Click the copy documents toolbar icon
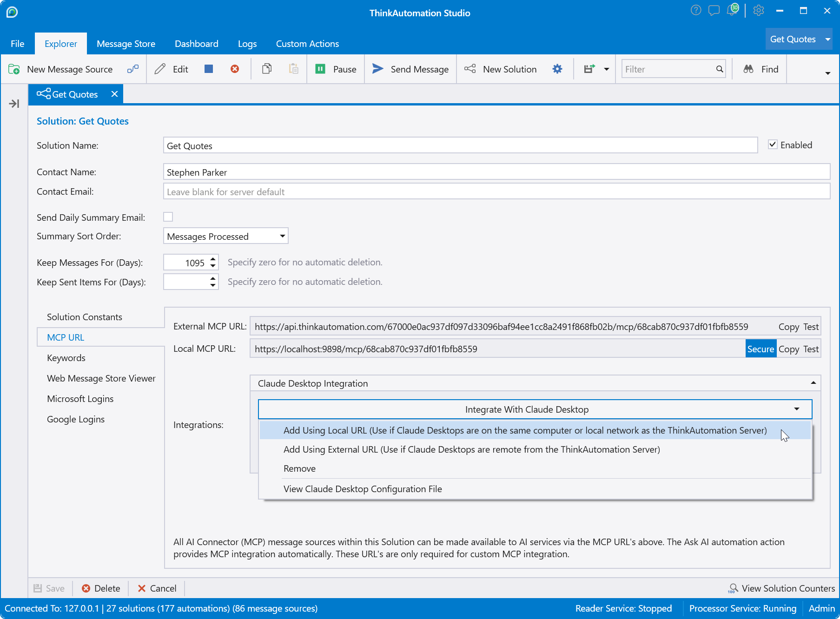 pos(267,69)
